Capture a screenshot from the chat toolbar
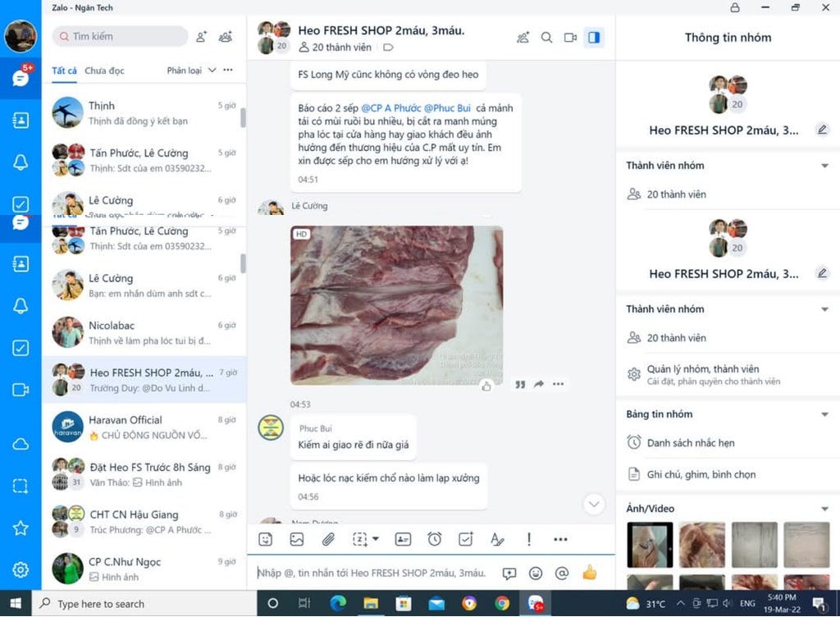 359,539
